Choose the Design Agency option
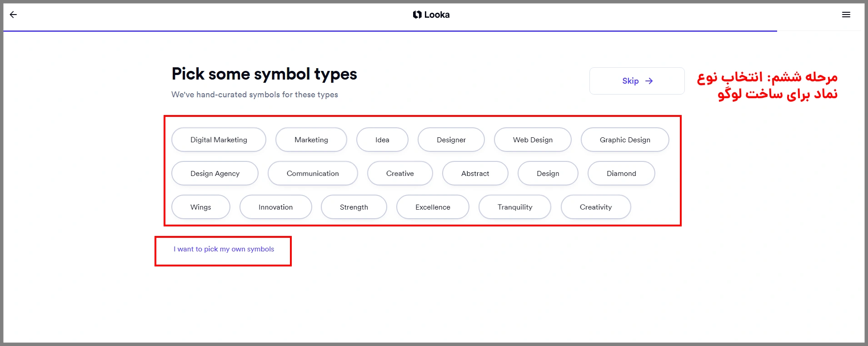Viewport: 868px width, 346px height. (x=215, y=173)
